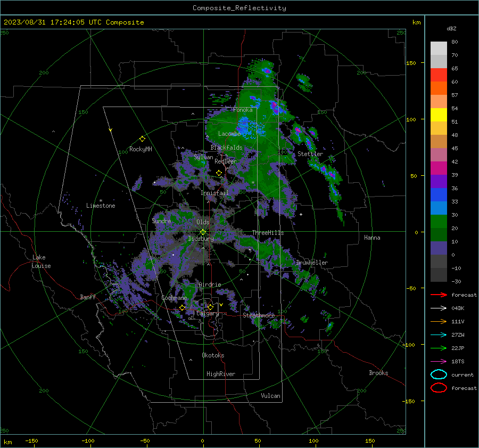Viewport: 479px width, 448px height.
Task: Select the yellow 54 dBZ color swatch
Action: [x=439, y=115]
